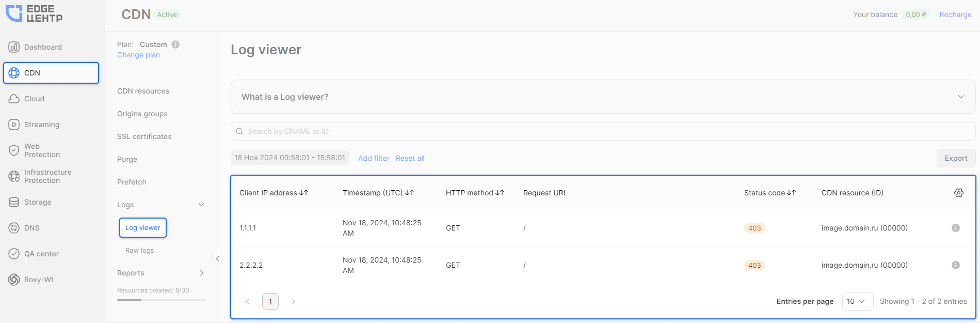Open Infrastructure Protection icon
This screenshot has height=323, width=980.
click(14, 176)
